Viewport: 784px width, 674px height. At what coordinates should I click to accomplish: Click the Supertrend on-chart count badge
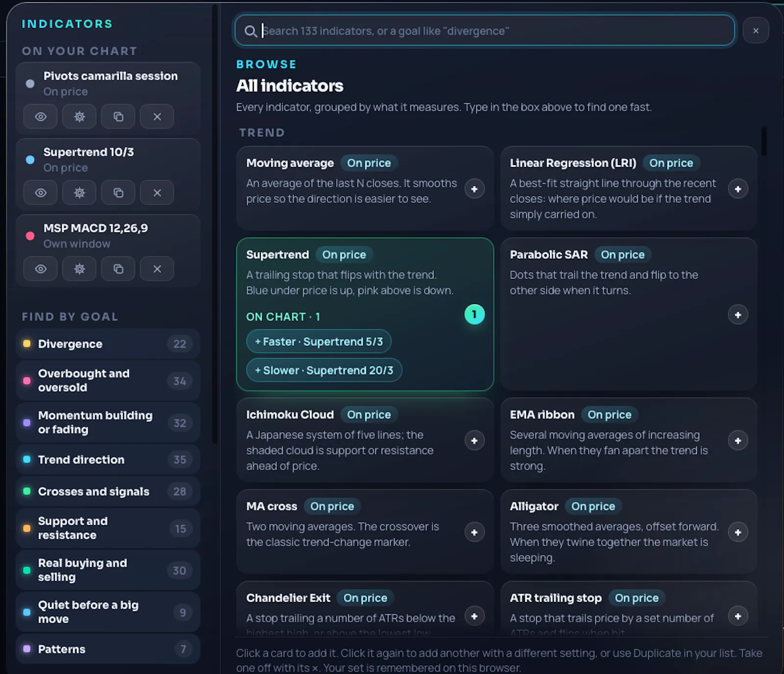click(474, 314)
